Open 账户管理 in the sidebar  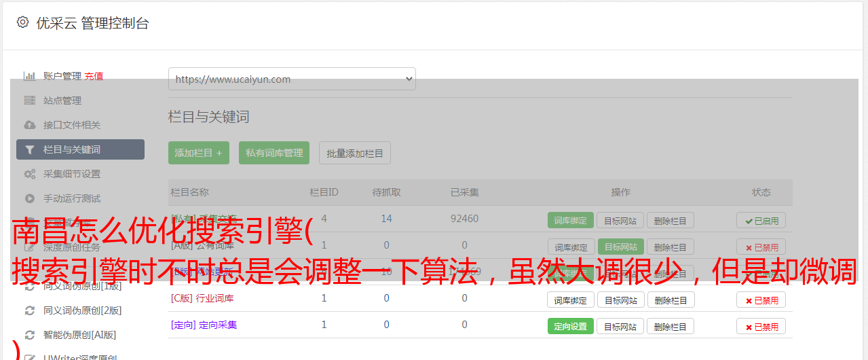click(x=62, y=76)
